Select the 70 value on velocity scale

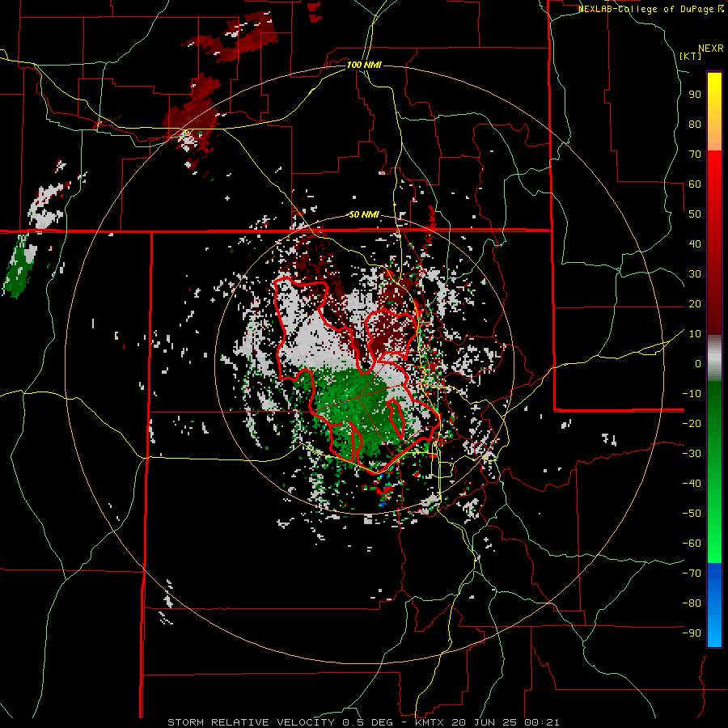click(695, 154)
